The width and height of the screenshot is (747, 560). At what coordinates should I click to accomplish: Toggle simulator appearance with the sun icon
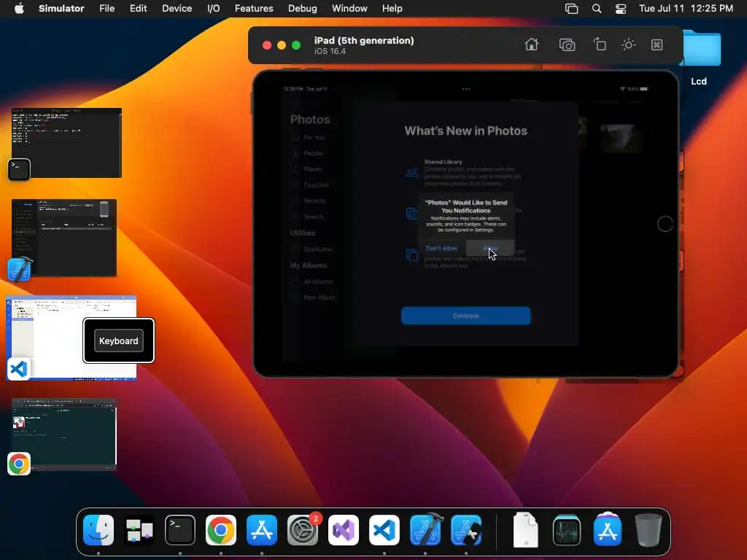(x=628, y=44)
